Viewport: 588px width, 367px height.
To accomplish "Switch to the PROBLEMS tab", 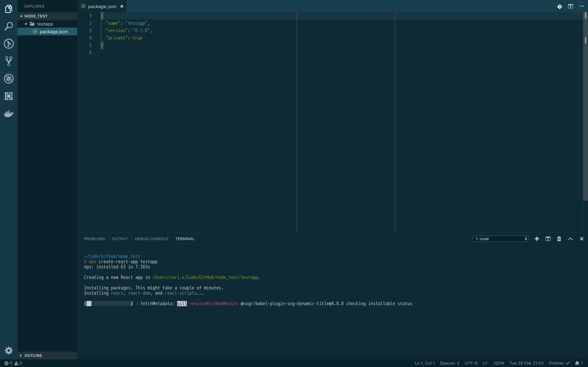I will tap(94, 239).
